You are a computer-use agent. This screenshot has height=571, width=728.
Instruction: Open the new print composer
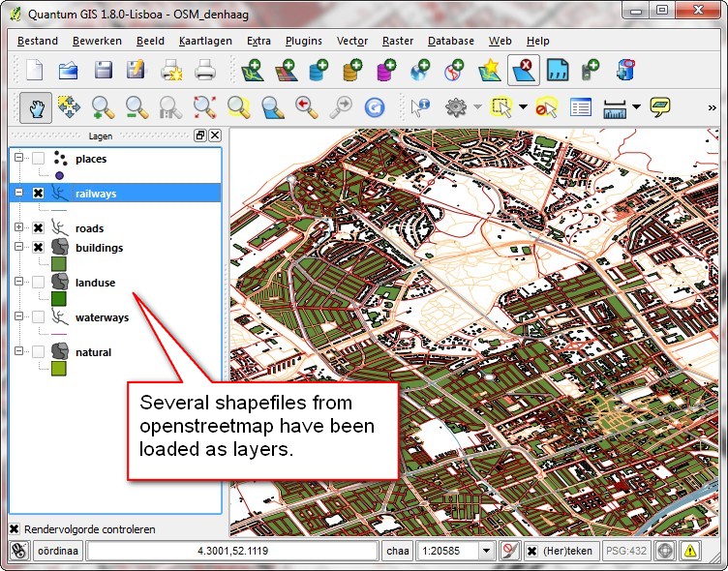[171, 71]
